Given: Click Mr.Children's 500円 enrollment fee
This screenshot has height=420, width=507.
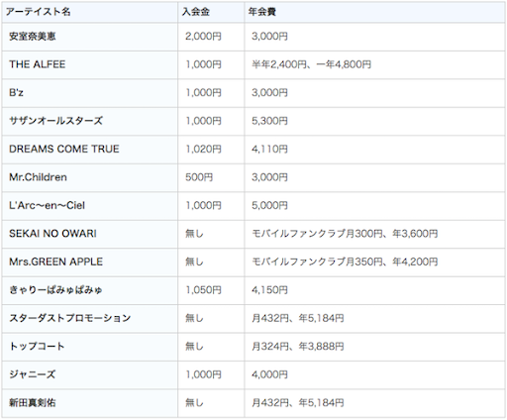Looking at the screenshot, I should pos(199,177).
